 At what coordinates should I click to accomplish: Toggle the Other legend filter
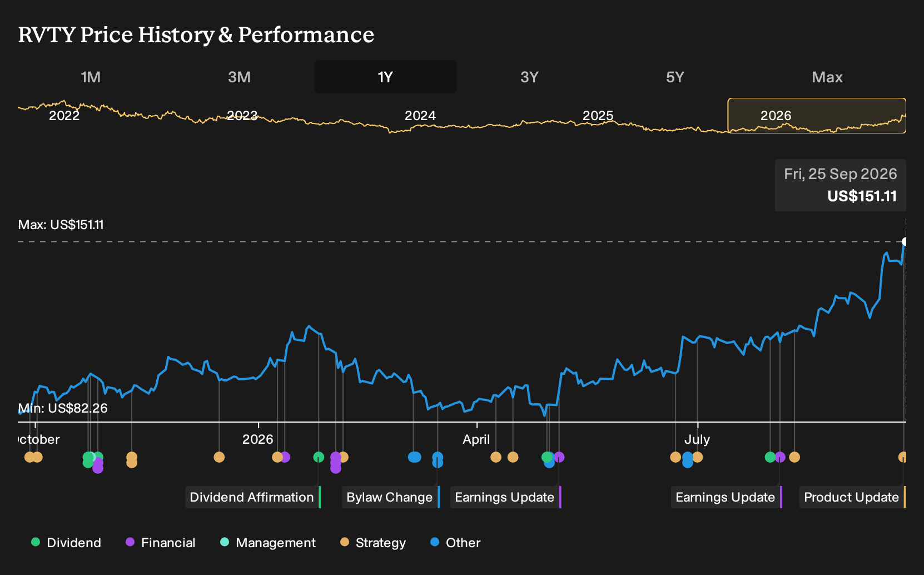click(455, 543)
